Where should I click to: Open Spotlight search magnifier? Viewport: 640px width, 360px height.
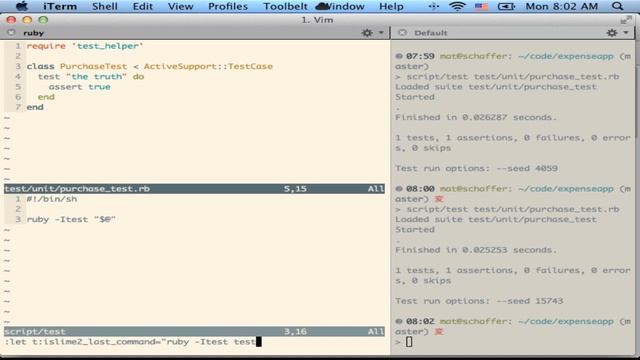point(618,6)
